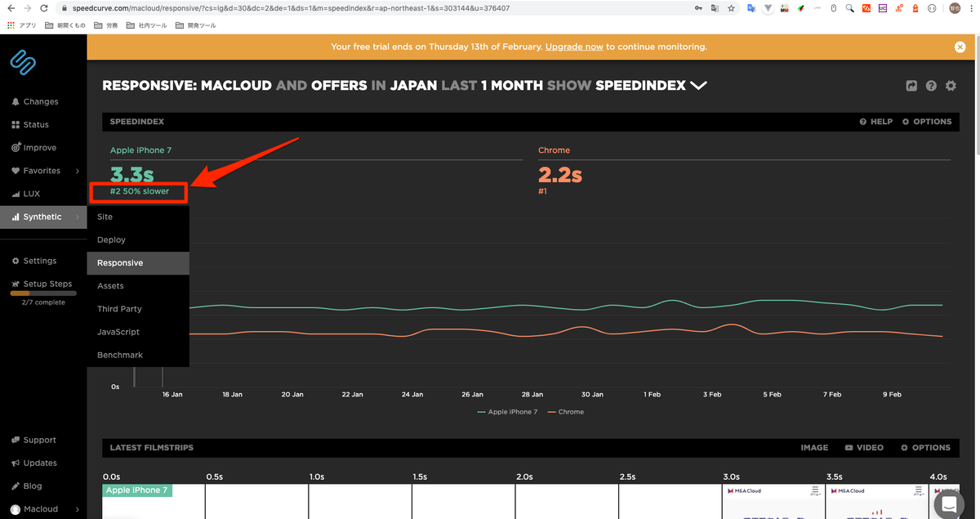980x519 pixels.
Task: Open the アプリ bookmarks shortcut
Action: click(x=21, y=25)
